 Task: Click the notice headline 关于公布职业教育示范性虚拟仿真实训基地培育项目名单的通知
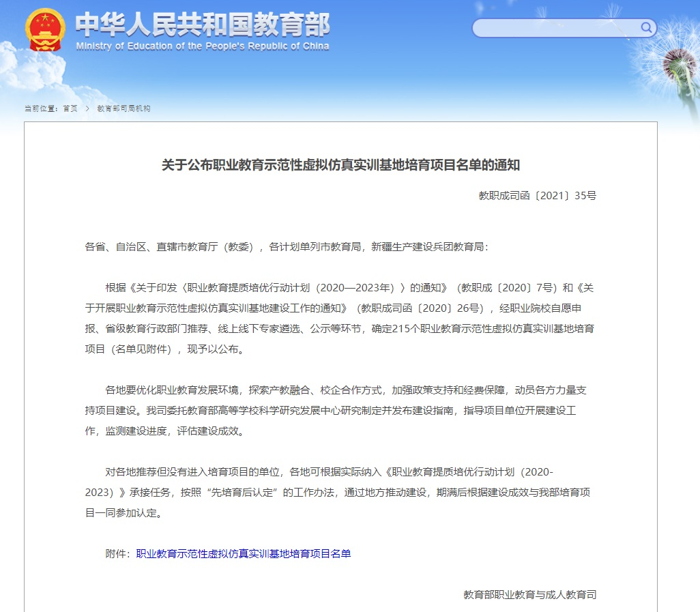coord(340,165)
